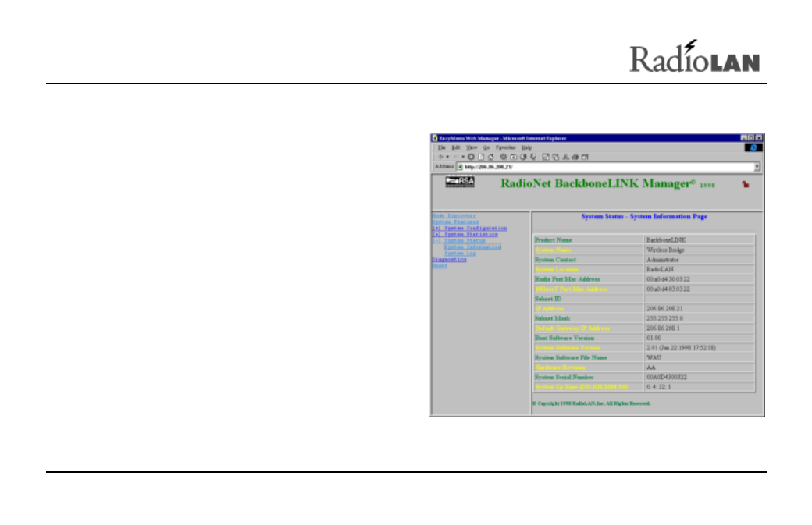Open the Channels toolbar icon
812x525 pixels.
532,157
